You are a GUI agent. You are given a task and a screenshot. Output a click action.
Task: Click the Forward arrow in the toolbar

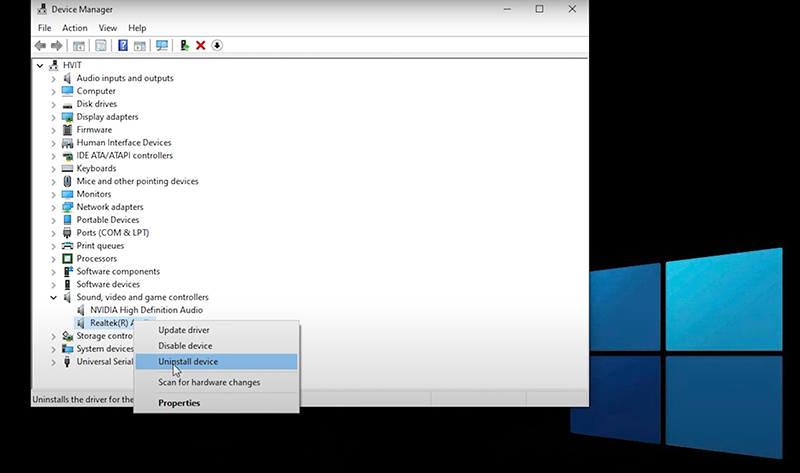pos(57,46)
